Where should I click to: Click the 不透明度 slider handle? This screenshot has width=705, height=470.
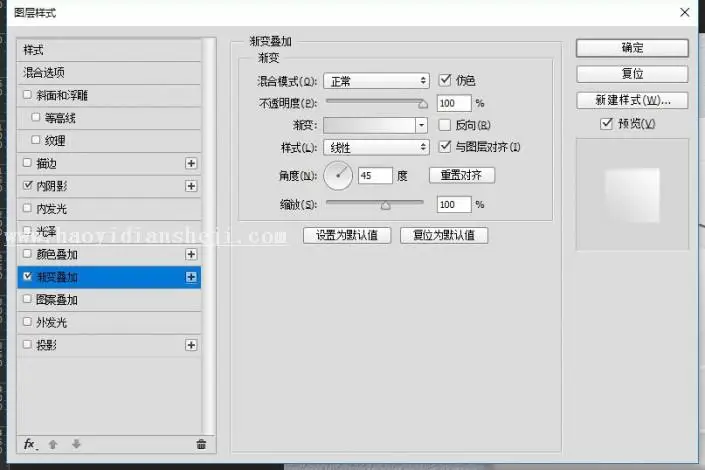[423, 104]
